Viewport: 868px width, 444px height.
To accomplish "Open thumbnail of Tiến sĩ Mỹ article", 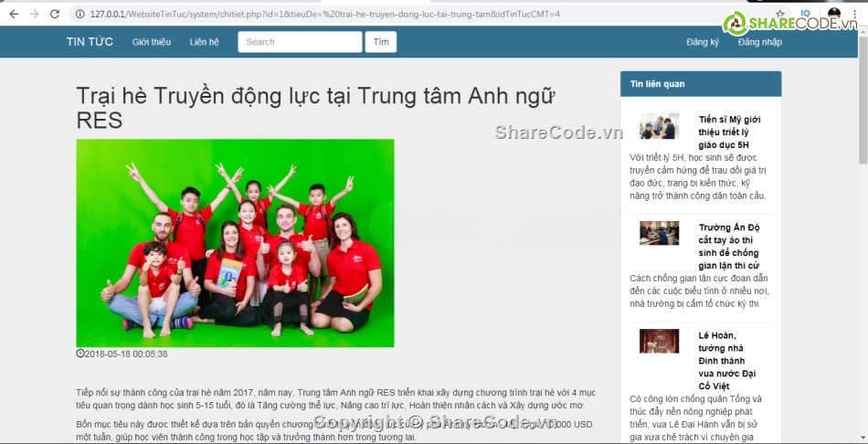I will pyautogui.click(x=660, y=126).
